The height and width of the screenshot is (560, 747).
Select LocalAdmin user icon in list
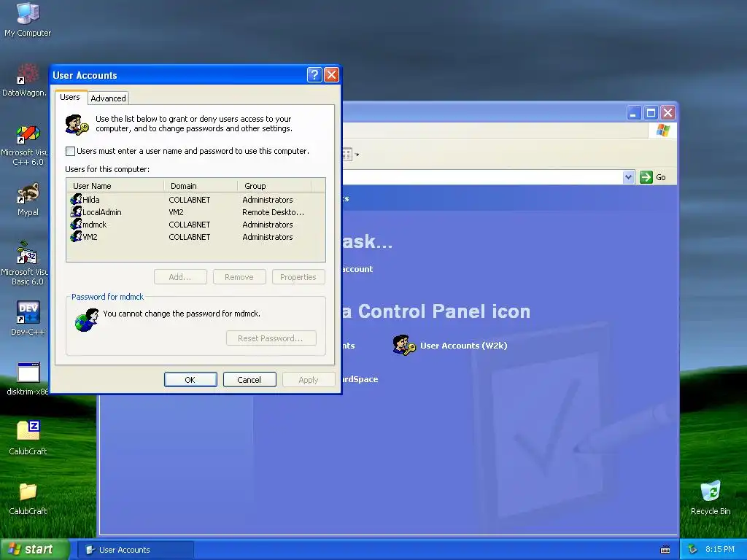(x=76, y=212)
